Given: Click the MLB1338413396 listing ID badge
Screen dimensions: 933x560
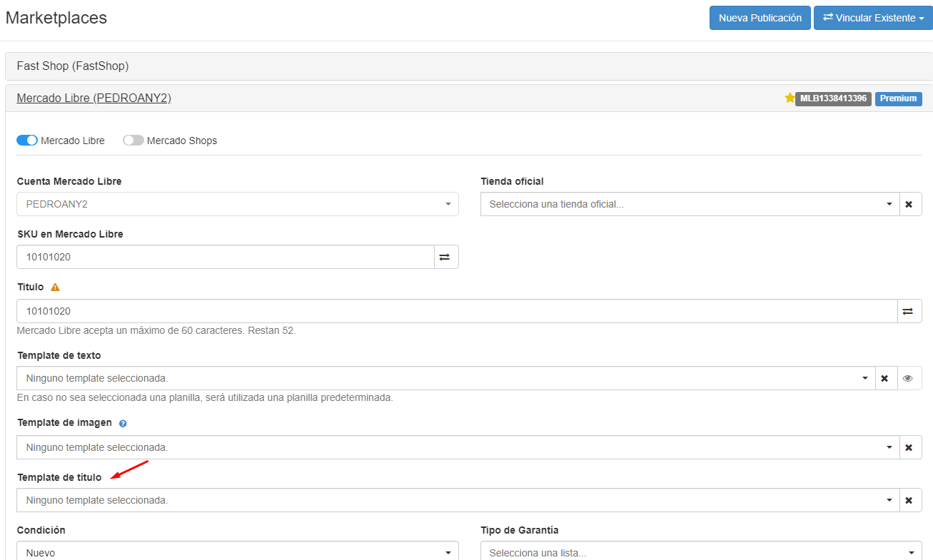Looking at the screenshot, I should coord(833,98).
